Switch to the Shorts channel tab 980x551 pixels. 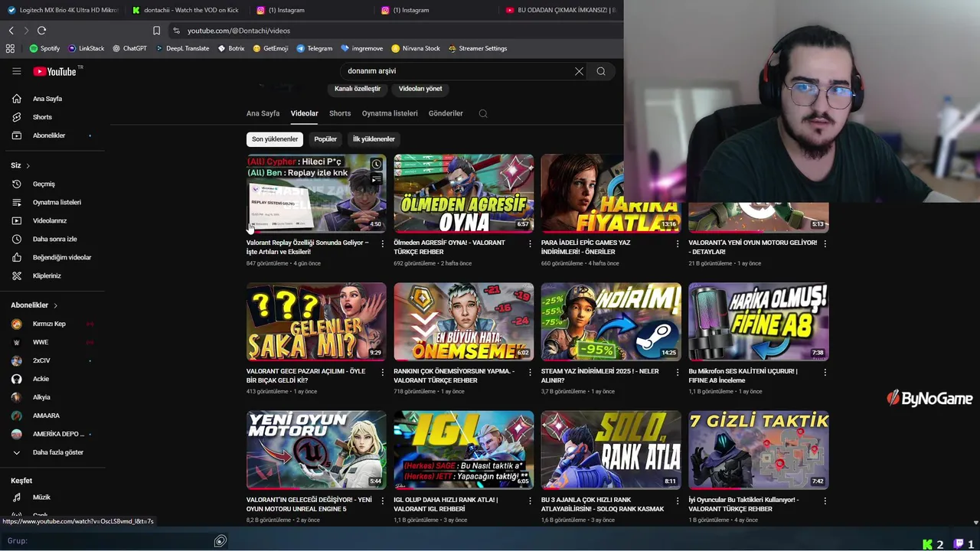pos(340,113)
